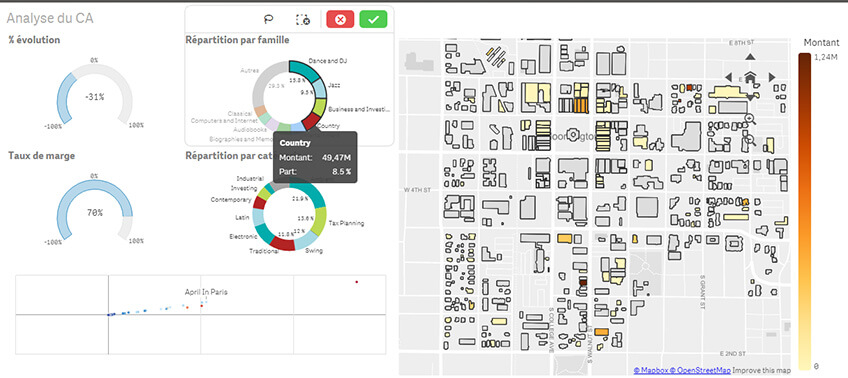Click the Analyse du CA sheet title

50,18
